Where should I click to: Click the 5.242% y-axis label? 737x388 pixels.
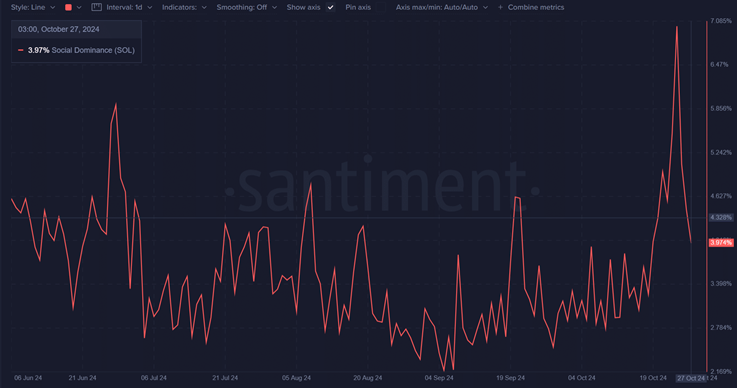click(721, 152)
